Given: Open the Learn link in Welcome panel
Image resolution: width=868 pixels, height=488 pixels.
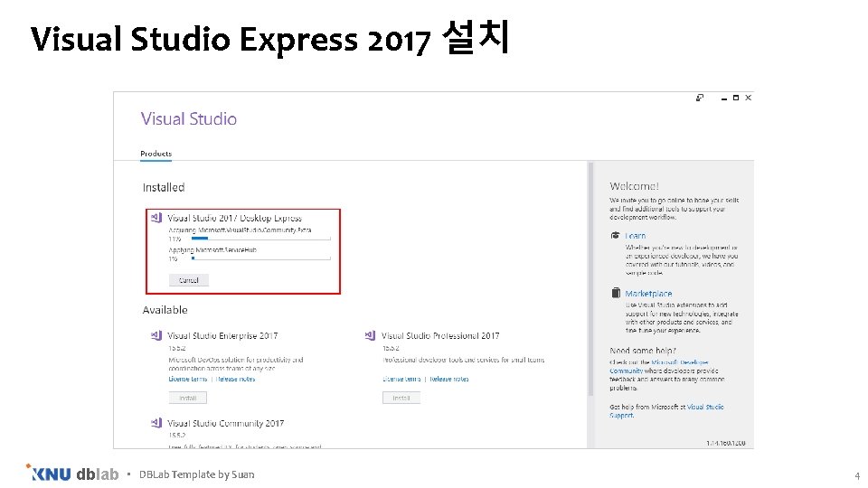Looking at the screenshot, I should 636,236.
